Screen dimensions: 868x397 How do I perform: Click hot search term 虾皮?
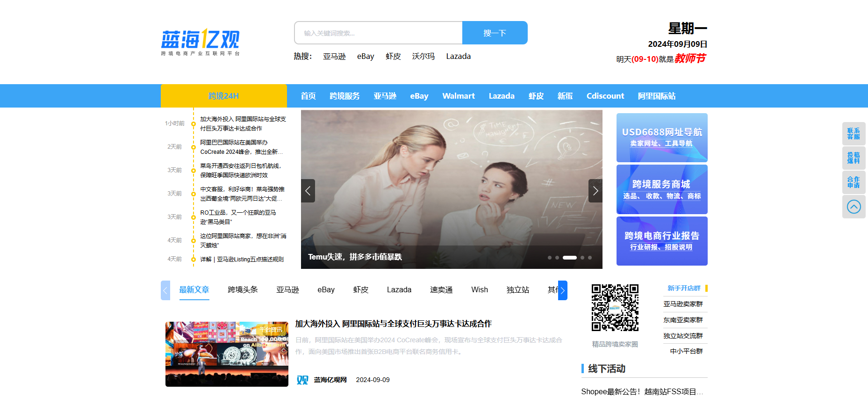(x=393, y=56)
